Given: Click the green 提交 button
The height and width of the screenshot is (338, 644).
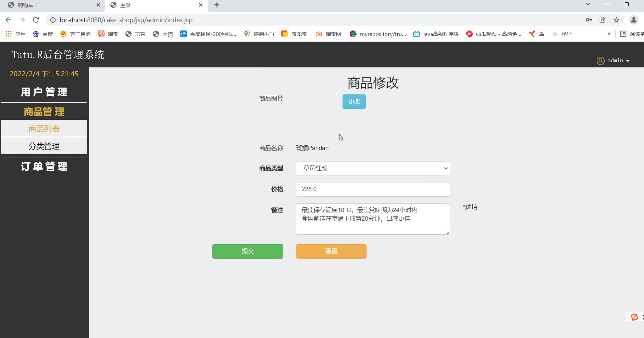Looking at the screenshot, I should click(x=248, y=251).
